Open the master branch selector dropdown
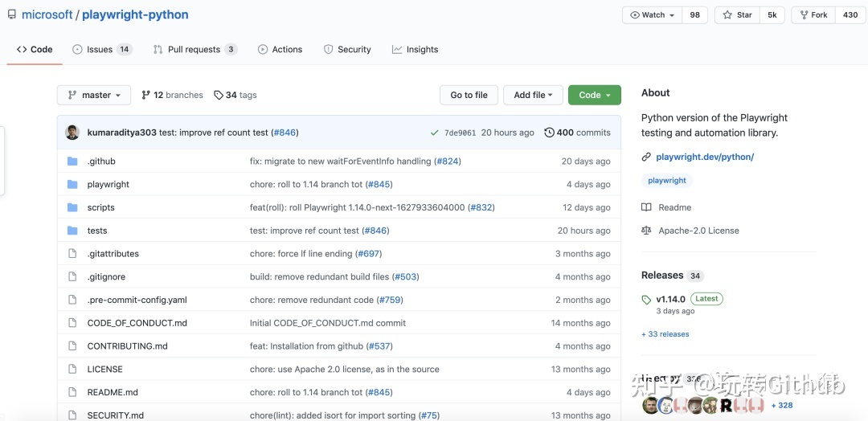This screenshot has width=868, height=421. (x=94, y=95)
